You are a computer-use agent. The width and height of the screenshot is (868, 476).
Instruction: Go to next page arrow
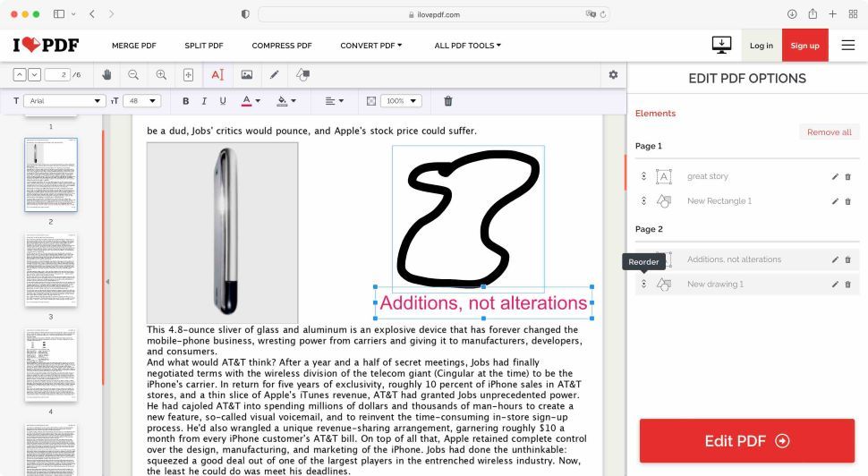34,75
